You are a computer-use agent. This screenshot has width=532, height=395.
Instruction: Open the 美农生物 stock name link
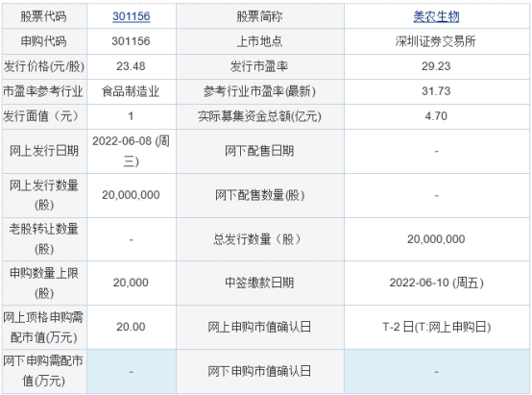(436, 16)
